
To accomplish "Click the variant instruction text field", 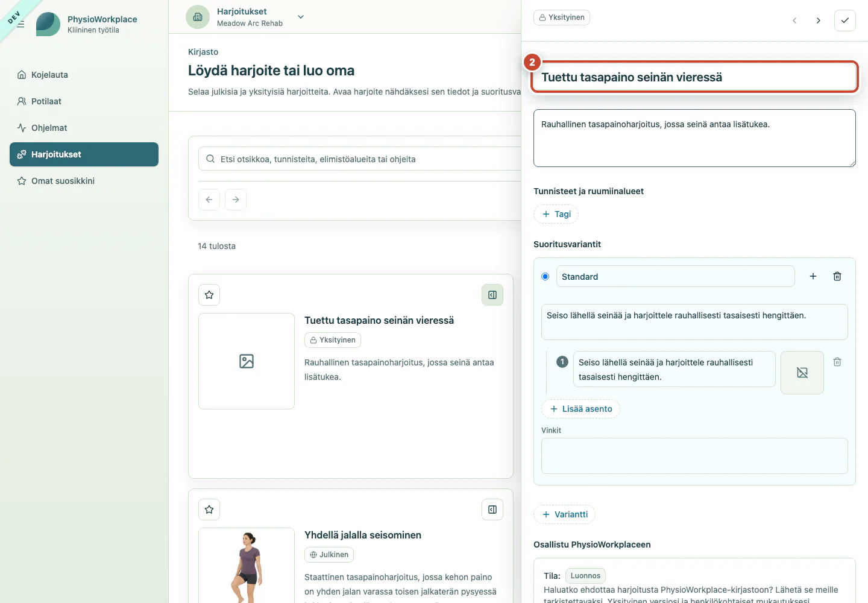I will [x=694, y=322].
